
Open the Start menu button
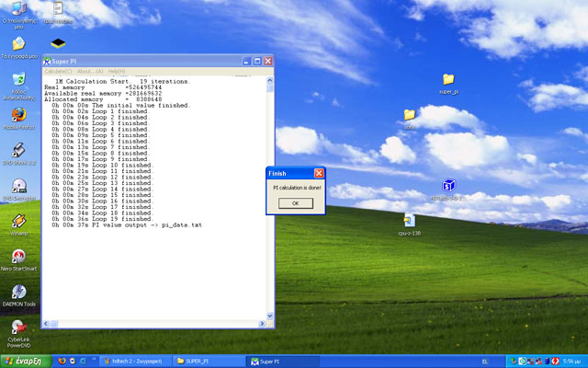(x=25, y=362)
